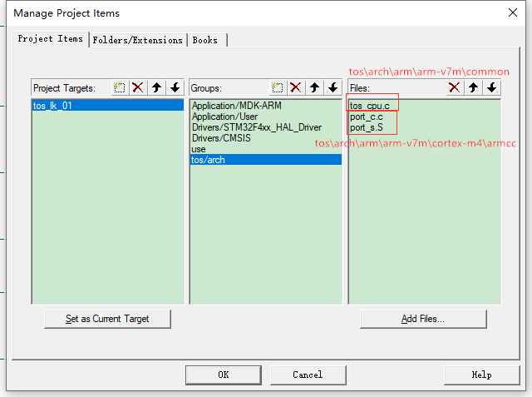Select group Application/MDK-ARM

click(266, 106)
